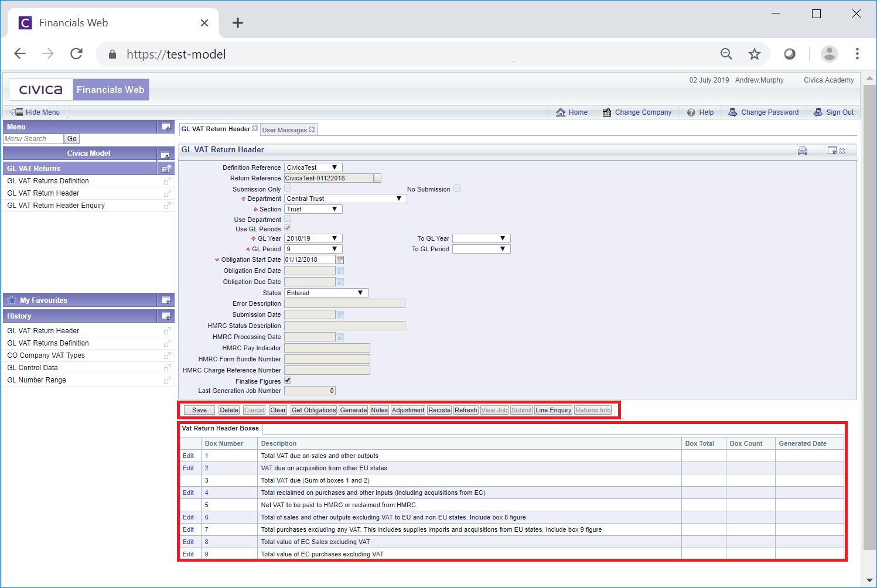Click Hide Menu

coord(36,112)
